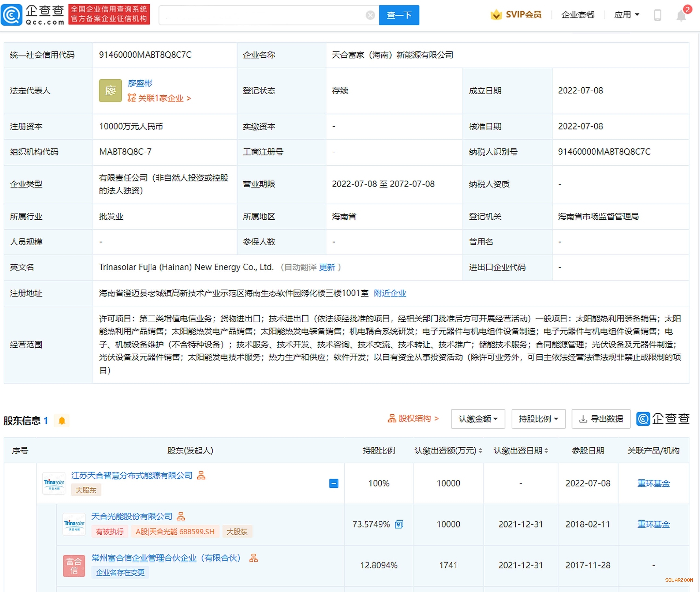Focus the top search input field
This screenshot has height=592, width=700.
pyautogui.click(x=263, y=15)
